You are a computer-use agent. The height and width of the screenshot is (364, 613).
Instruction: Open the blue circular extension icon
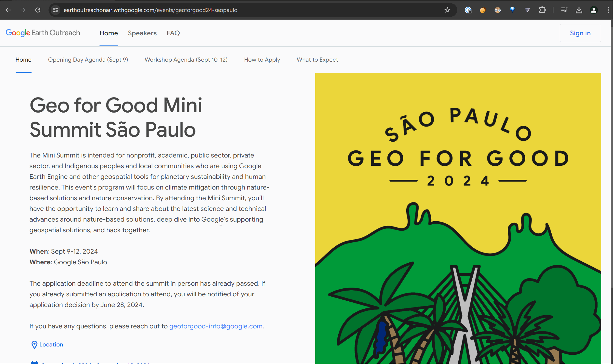point(468,10)
